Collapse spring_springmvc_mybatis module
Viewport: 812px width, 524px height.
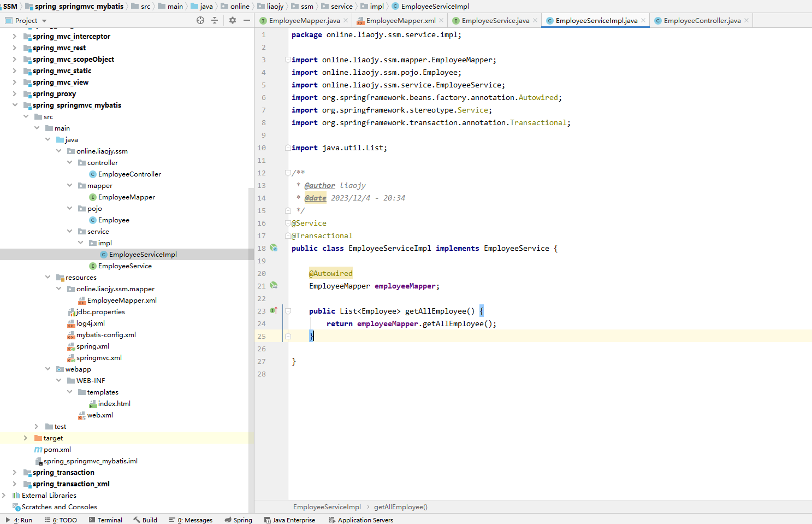tap(15, 105)
